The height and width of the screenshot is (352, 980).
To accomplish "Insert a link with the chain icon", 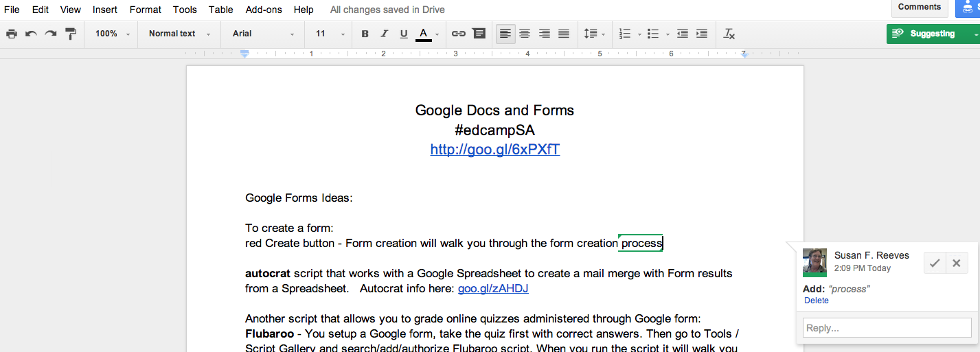I will pyautogui.click(x=458, y=34).
